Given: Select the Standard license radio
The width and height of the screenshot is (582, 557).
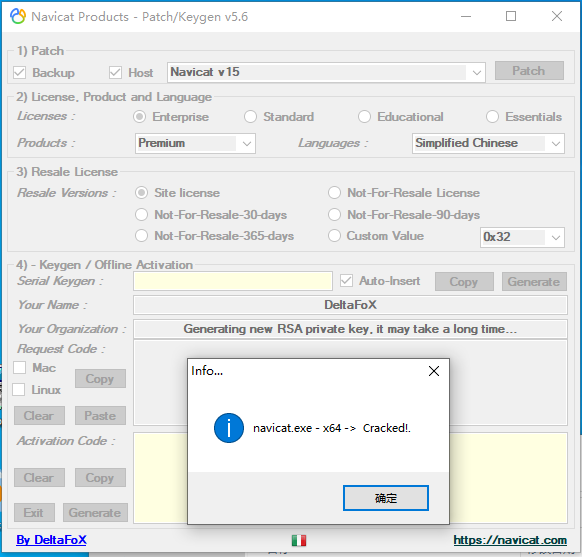Looking at the screenshot, I should (250, 117).
